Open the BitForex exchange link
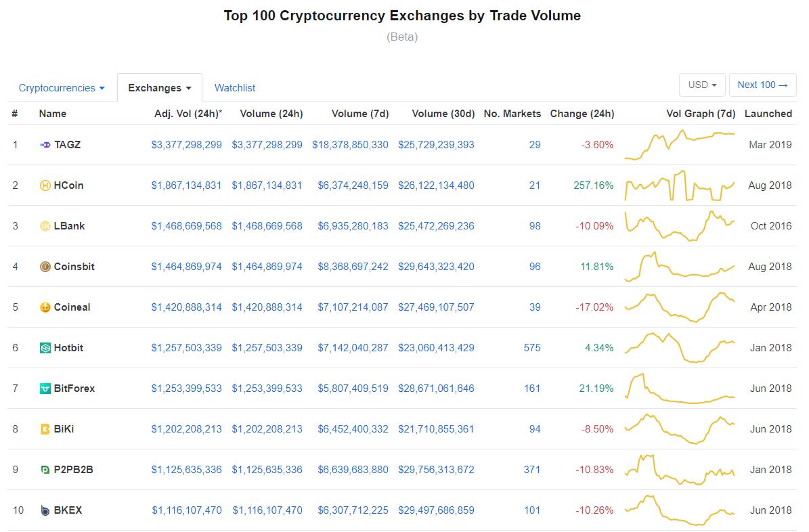 tap(74, 389)
